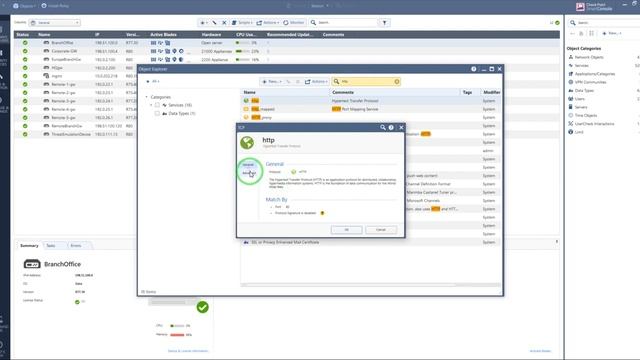Click back arrow in right objects panel
The image size is (640, 360).
point(572,33)
